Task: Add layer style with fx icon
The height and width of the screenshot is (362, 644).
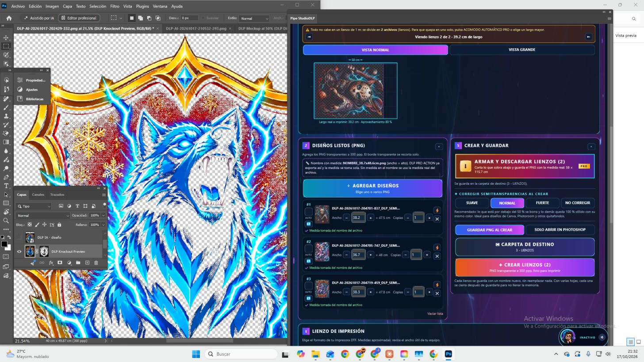Action: click(51, 263)
